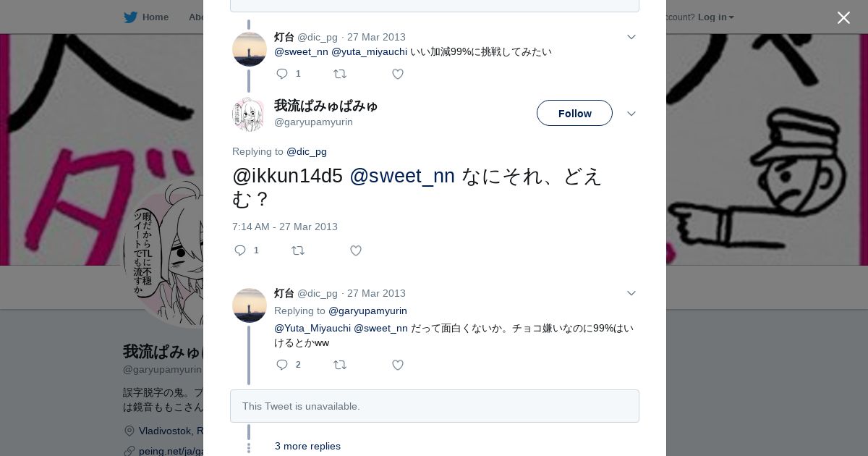Reply to the main 我流ぱみゅぱみゅ tweet
Image resolution: width=868 pixels, height=456 pixels.
[x=240, y=250]
